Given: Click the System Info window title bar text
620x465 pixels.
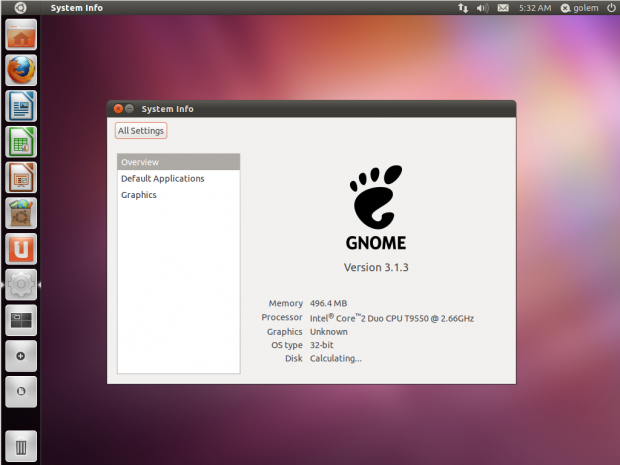Looking at the screenshot, I should click(x=167, y=109).
